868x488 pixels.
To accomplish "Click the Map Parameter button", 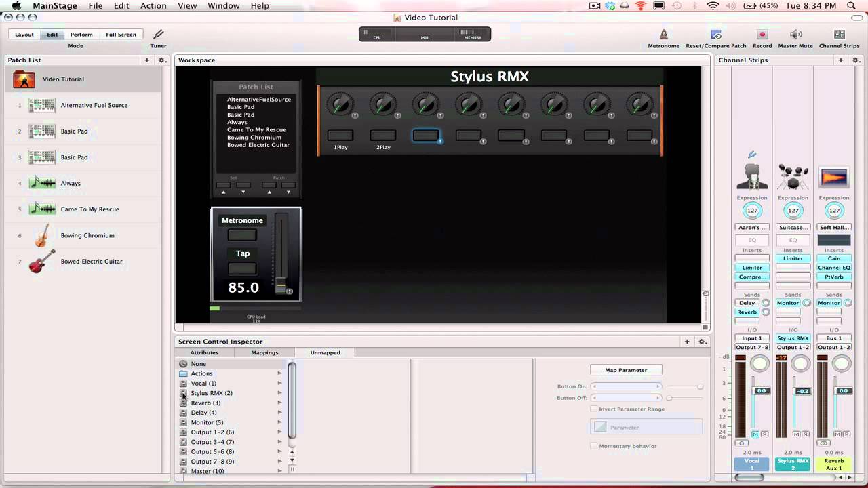I will click(626, 370).
